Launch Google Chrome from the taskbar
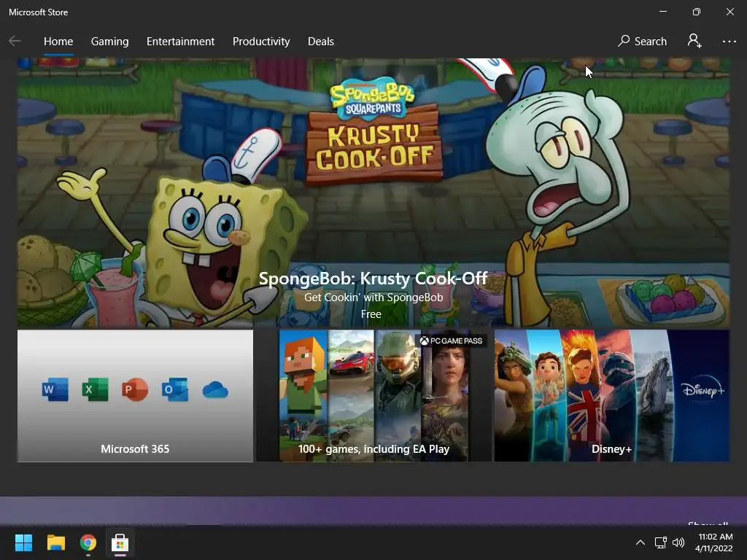 pyautogui.click(x=88, y=542)
